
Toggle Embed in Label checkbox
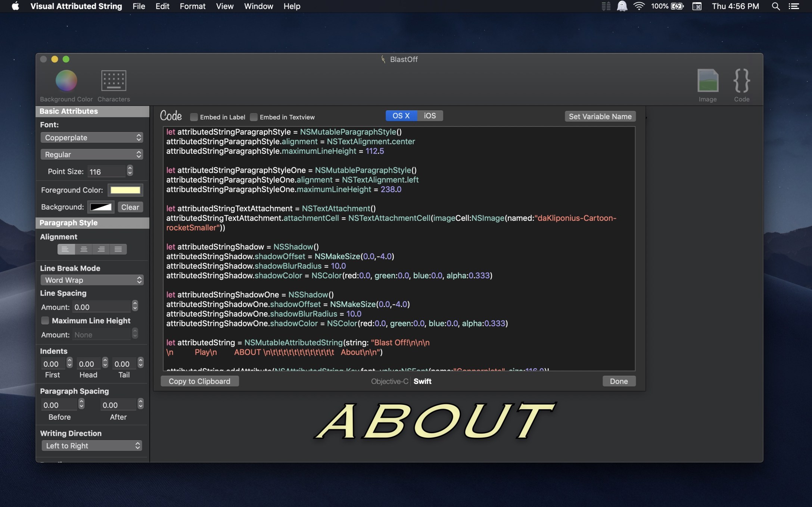(194, 117)
